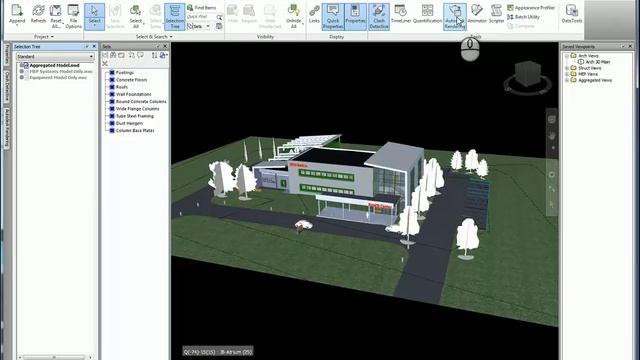Viewport: 640px width, 360px height.
Task: Open the Clash Detective docked side tab
Action: 7,86
